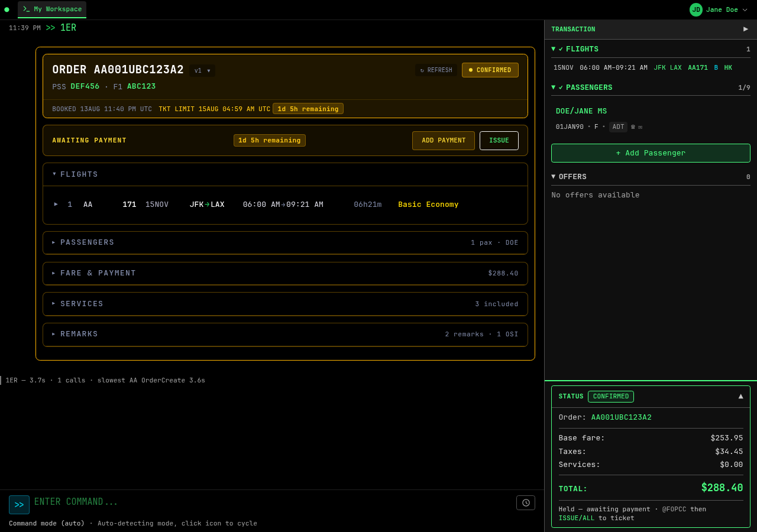Expand flight row 1 AA 171 arrow
Screen dimensions: 757x532
(56, 204)
